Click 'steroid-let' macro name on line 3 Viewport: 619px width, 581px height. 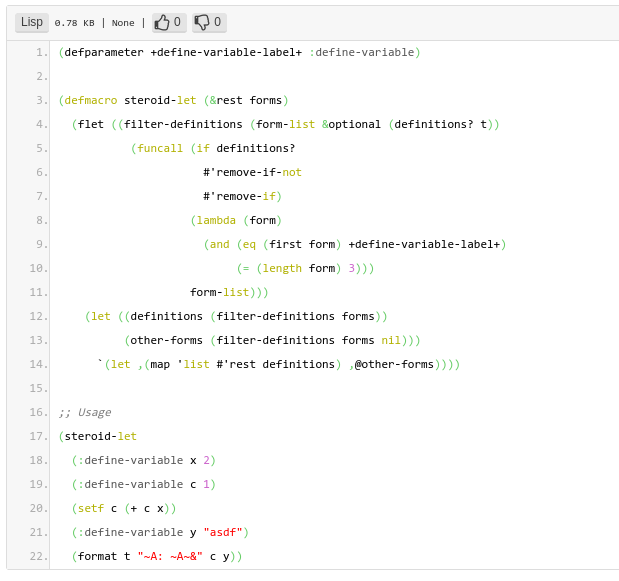[x=160, y=100]
